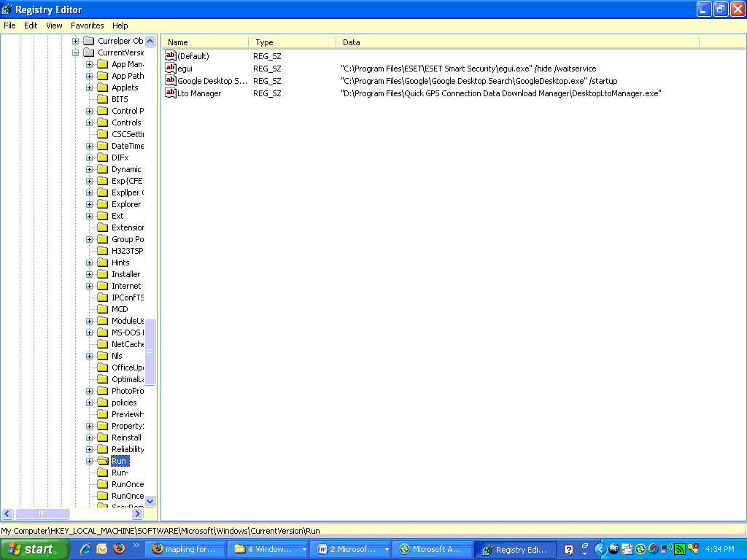Click the Lto Manager value icon

pyautogui.click(x=171, y=93)
